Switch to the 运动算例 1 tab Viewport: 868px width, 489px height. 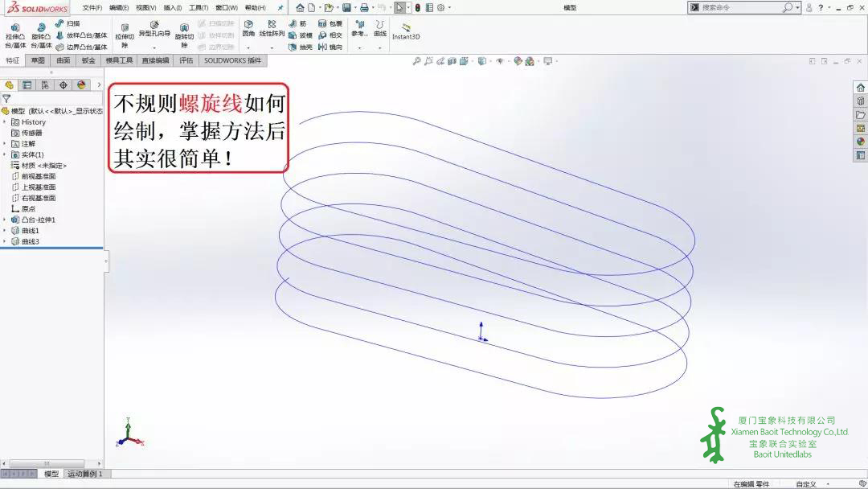coord(84,474)
